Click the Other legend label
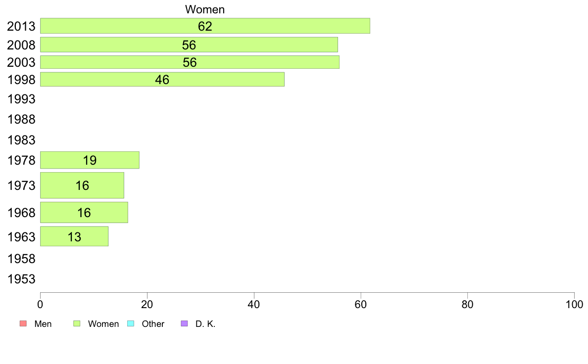The height and width of the screenshot is (364, 588). [153, 324]
